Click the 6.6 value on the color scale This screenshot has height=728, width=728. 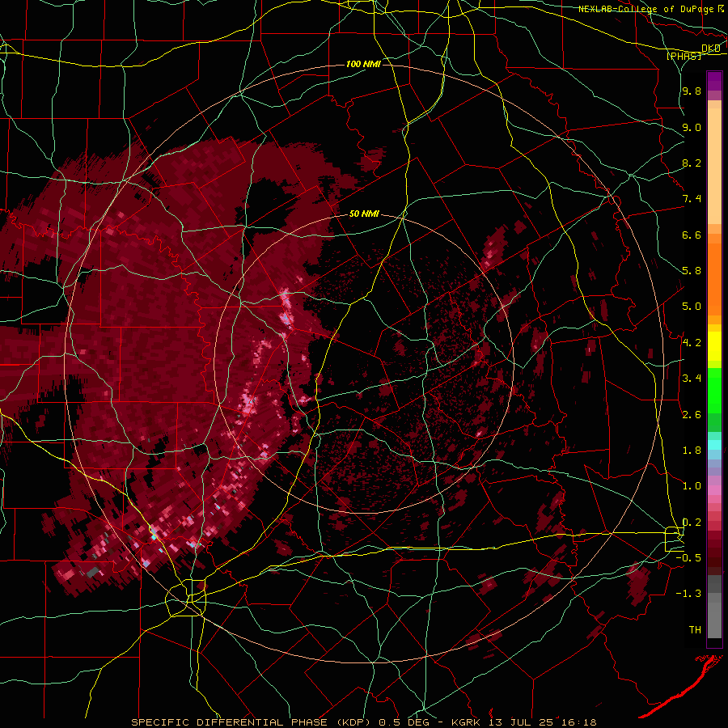(692, 235)
